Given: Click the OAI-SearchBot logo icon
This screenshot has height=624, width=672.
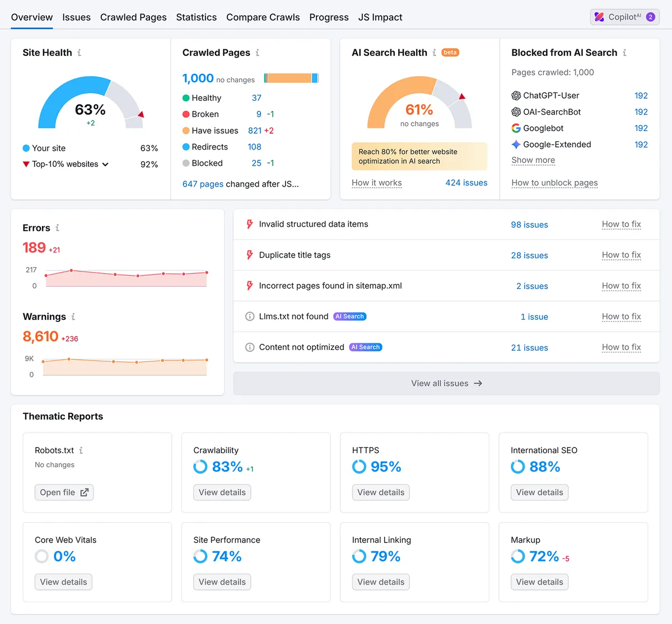Looking at the screenshot, I should (x=516, y=112).
